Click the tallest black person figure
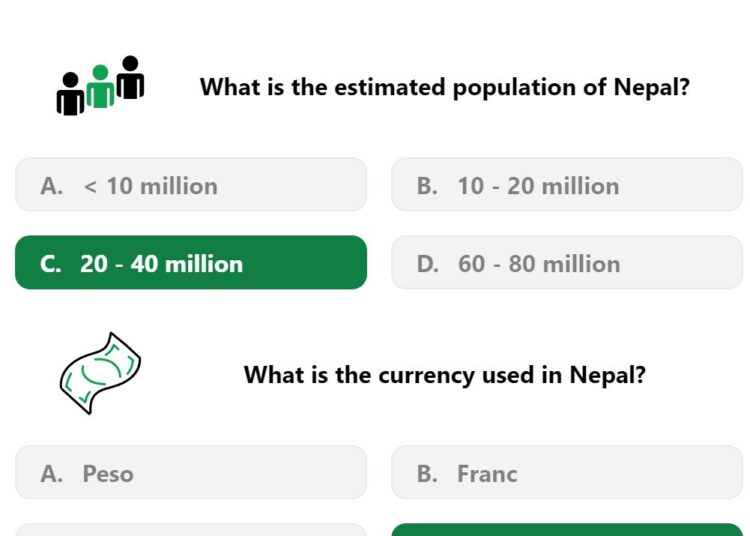The height and width of the screenshot is (536, 750). click(130, 77)
